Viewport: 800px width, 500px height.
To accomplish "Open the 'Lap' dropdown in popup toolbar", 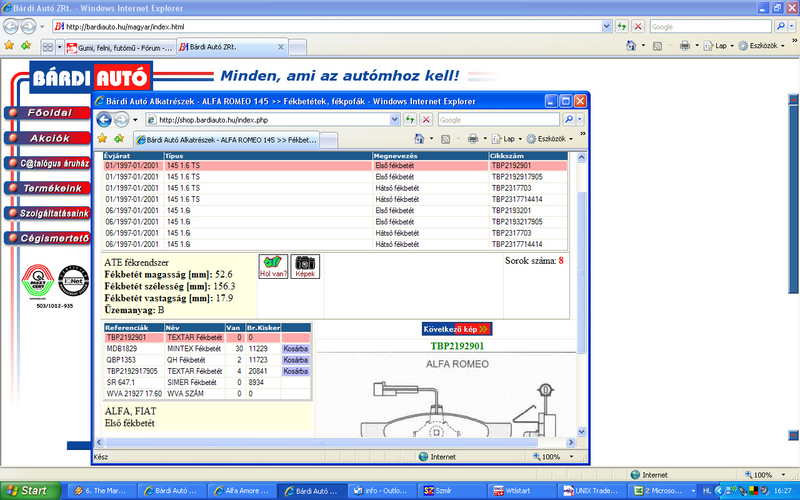I will pyautogui.click(x=512, y=139).
